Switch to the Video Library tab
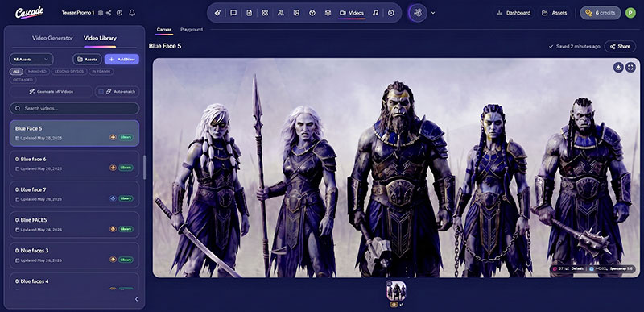644x312 pixels. tap(100, 38)
